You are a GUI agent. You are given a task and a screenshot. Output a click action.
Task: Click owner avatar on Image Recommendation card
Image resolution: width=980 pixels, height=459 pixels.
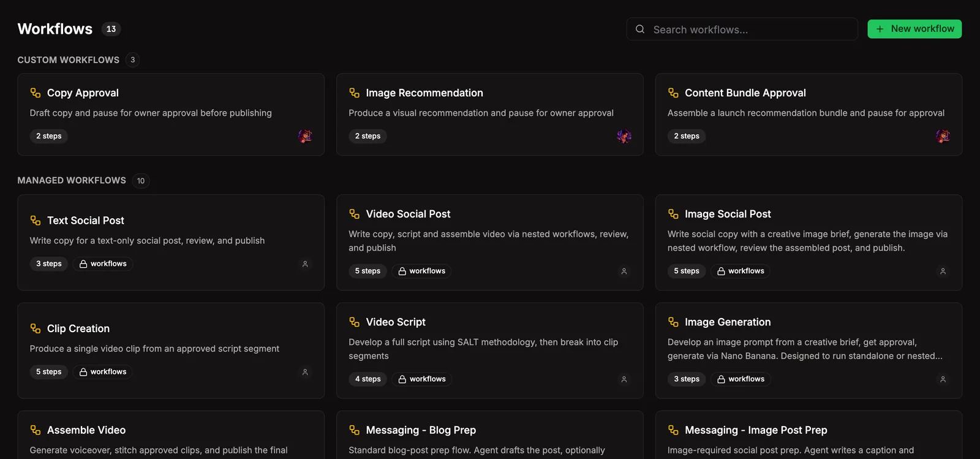tap(624, 136)
